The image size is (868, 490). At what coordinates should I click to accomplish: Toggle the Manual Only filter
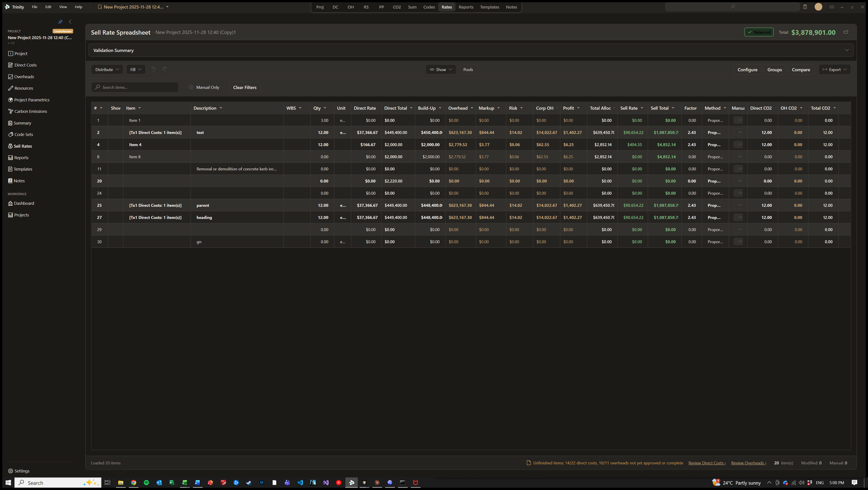click(204, 87)
